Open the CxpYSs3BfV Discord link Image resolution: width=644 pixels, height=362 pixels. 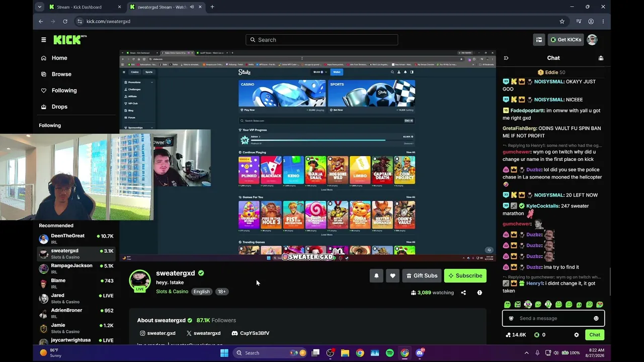click(x=251, y=333)
